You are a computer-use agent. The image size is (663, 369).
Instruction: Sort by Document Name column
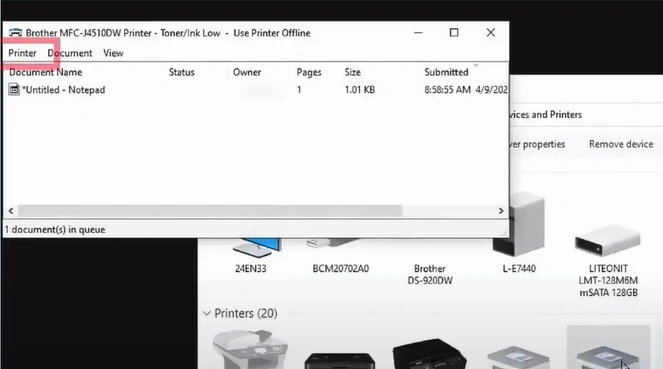click(46, 72)
